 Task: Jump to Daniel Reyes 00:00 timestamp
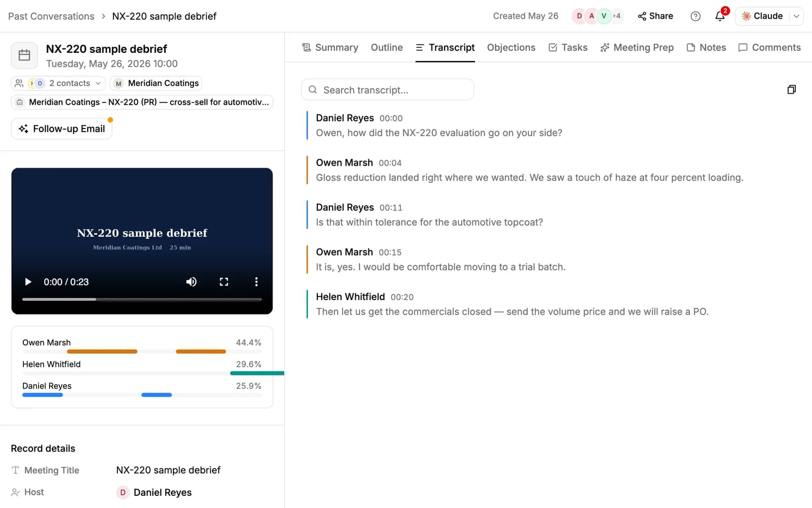point(391,118)
